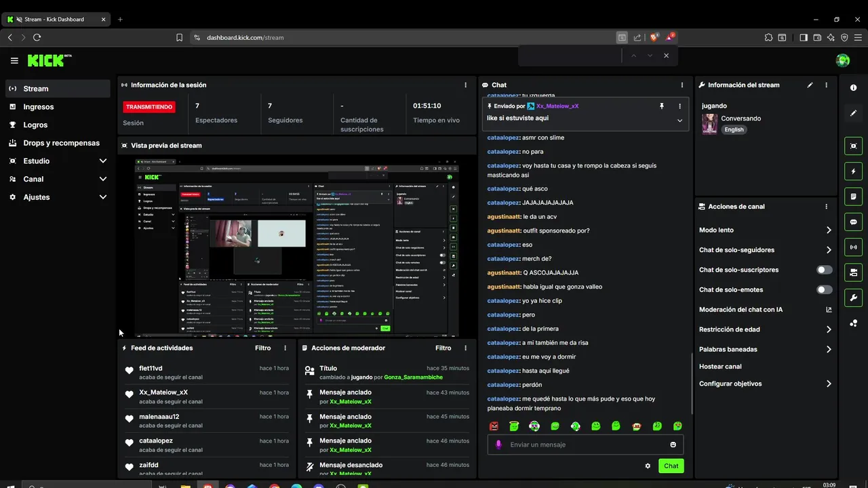Toggle the broadcast session widget icon

click(853, 247)
